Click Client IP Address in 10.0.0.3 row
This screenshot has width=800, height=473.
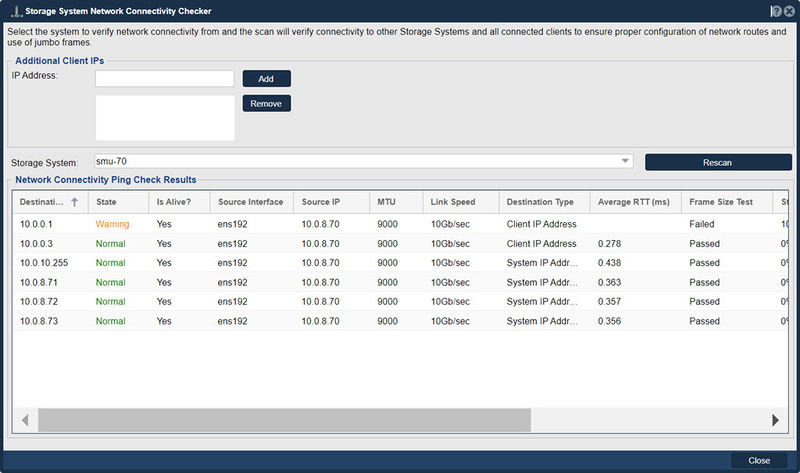point(541,243)
